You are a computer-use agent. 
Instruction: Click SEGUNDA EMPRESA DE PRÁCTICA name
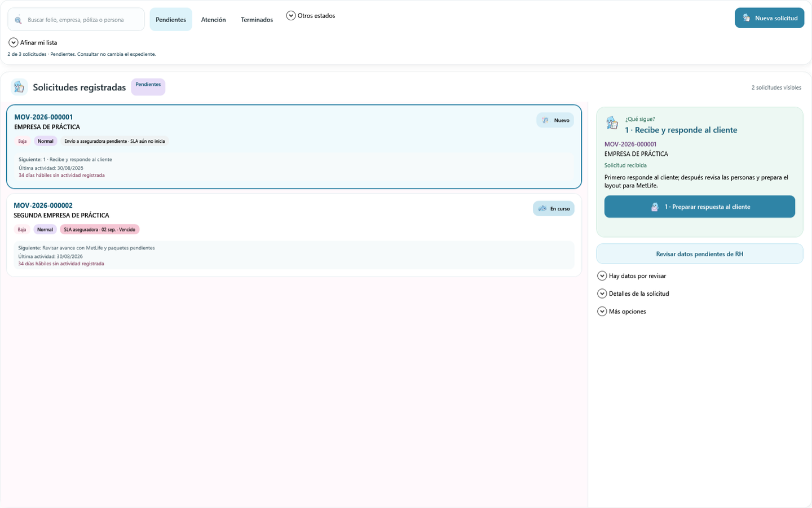click(x=61, y=216)
